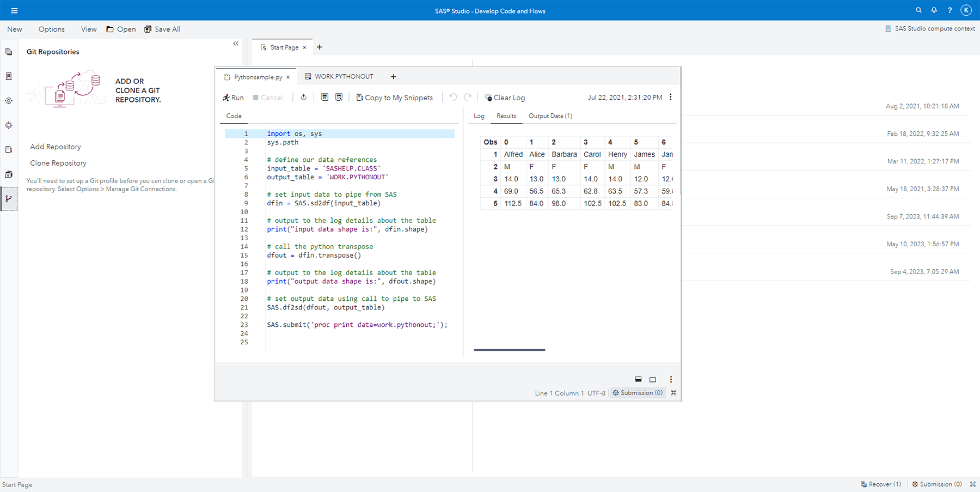Close the Start Page tab

click(x=305, y=47)
